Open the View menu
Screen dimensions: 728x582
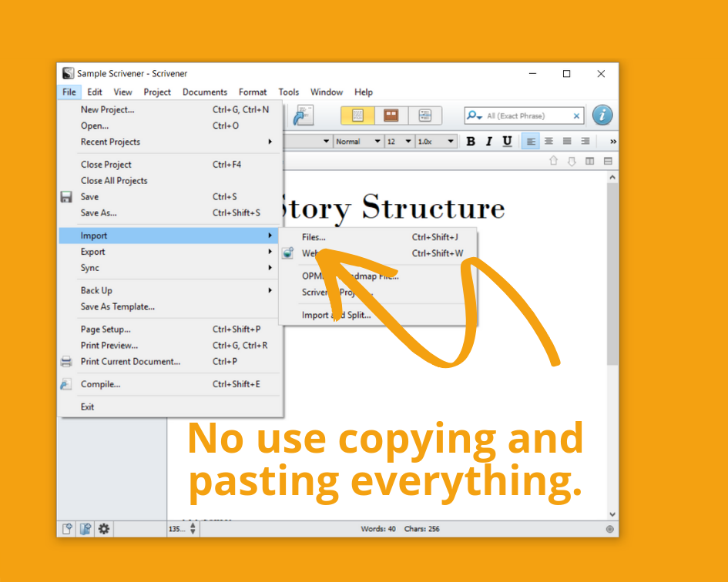pos(123,92)
